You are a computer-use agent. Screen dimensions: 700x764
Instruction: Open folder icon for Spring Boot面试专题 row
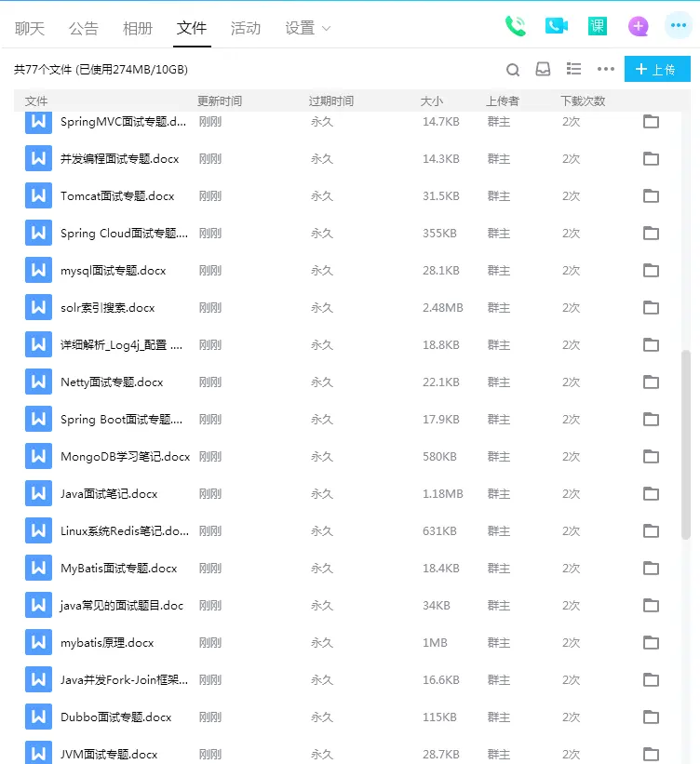651,419
